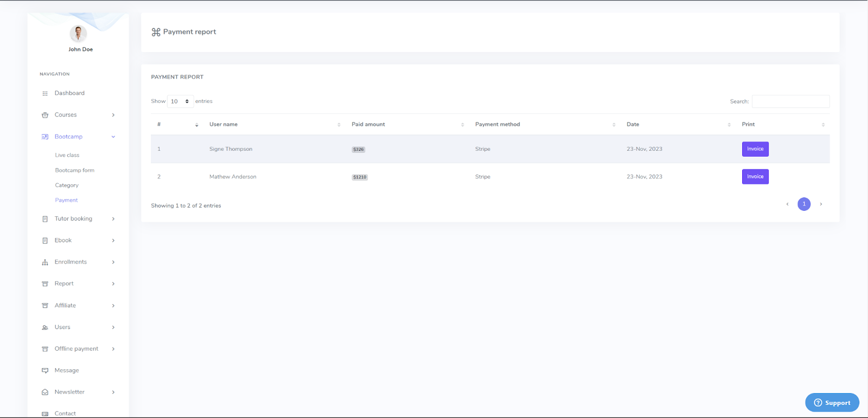Open Live class under Bootcamp
The image size is (868, 418).
click(67, 155)
